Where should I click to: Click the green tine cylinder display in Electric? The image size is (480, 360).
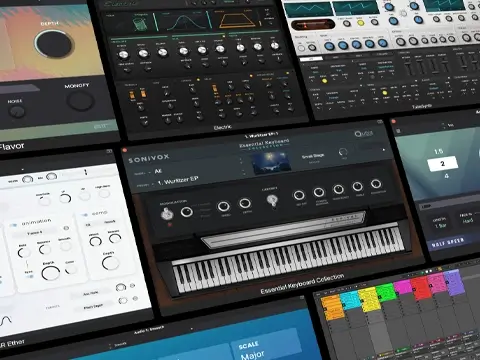click(140, 24)
